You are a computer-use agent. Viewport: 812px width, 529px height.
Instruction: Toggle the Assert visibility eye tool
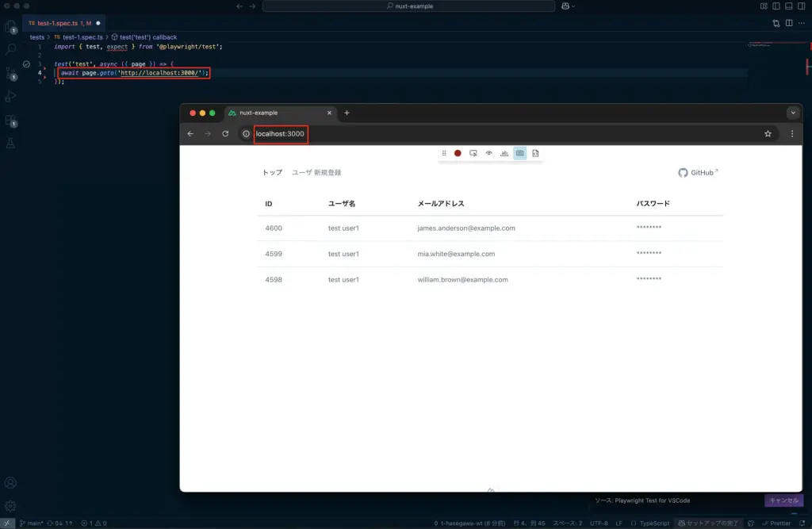coord(489,153)
